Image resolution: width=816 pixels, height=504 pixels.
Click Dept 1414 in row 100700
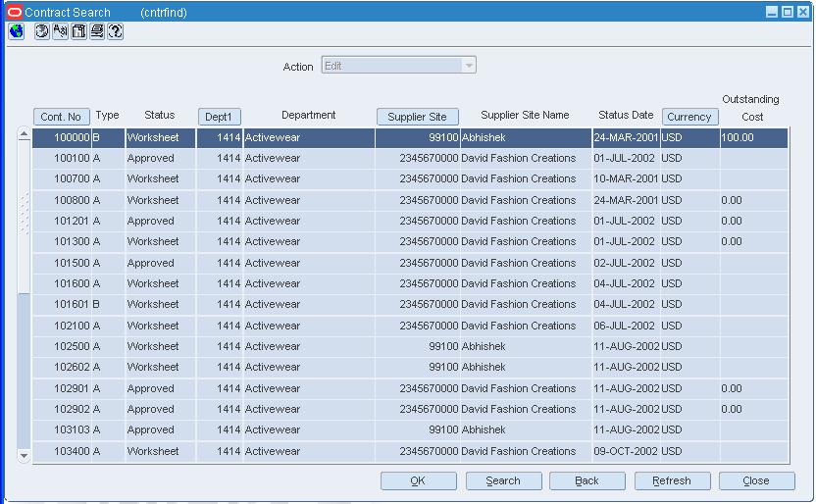click(219, 178)
